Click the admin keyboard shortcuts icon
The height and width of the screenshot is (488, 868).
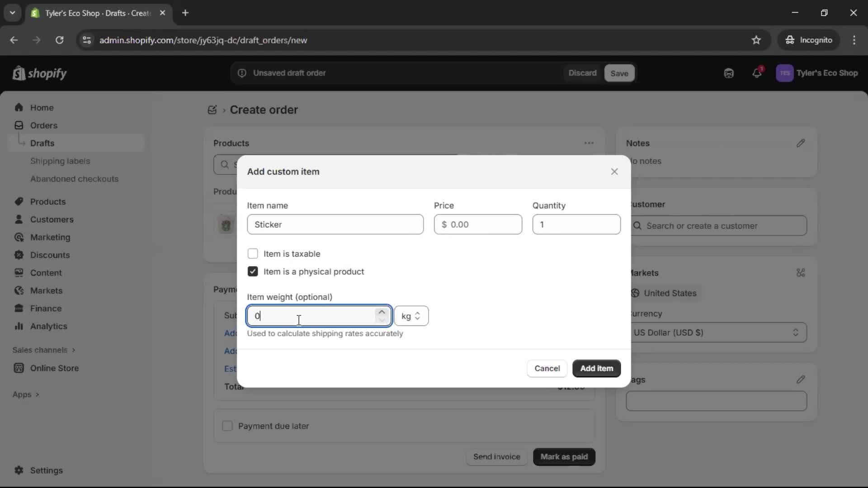tap(729, 73)
